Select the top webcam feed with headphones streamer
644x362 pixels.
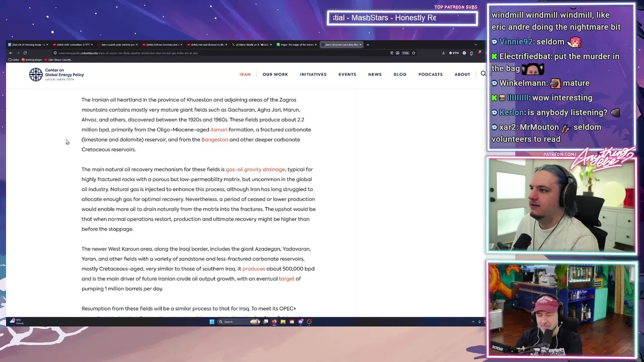click(561, 205)
